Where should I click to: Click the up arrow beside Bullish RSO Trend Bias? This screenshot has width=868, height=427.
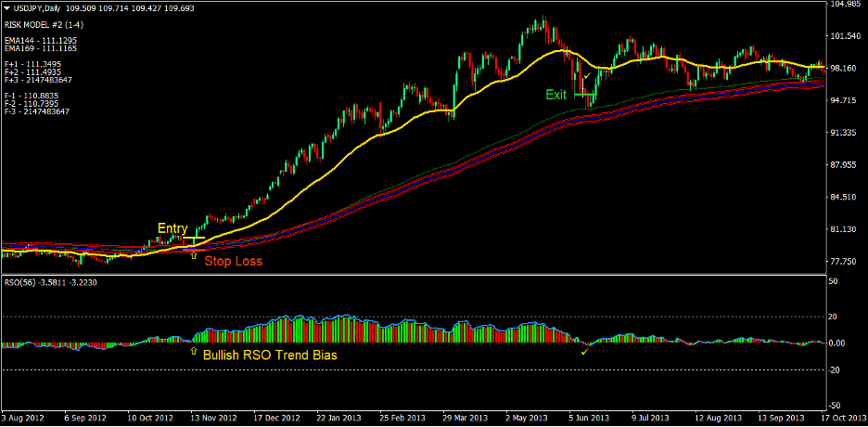193,353
